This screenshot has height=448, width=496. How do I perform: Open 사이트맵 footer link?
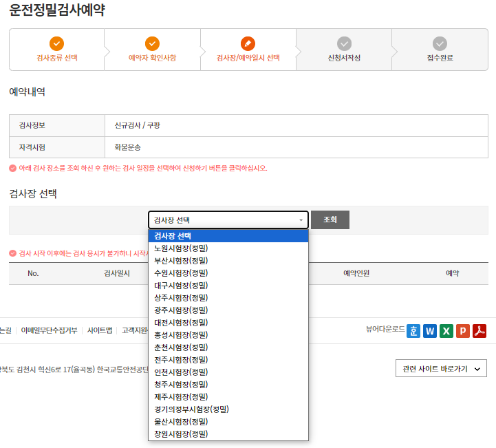100,330
